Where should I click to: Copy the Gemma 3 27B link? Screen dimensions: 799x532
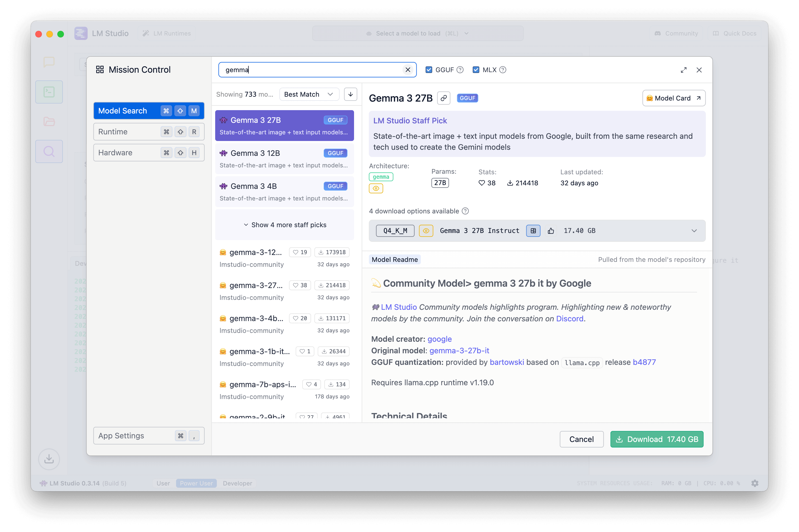(444, 98)
